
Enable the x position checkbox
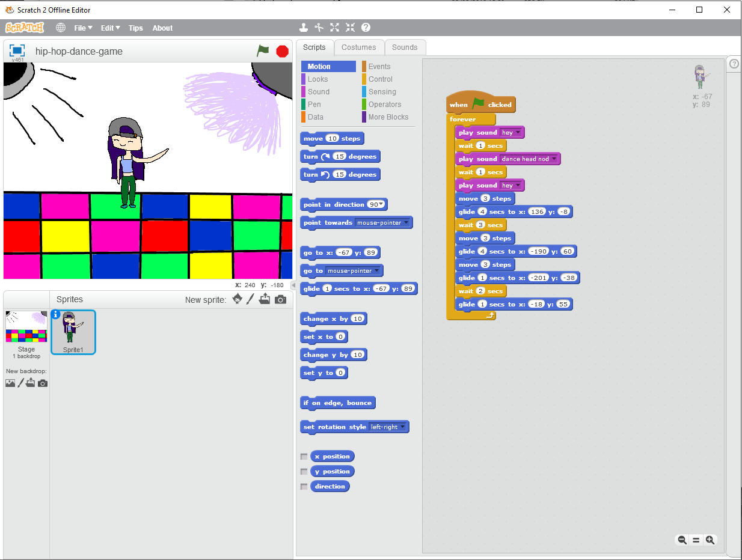(304, 457)
